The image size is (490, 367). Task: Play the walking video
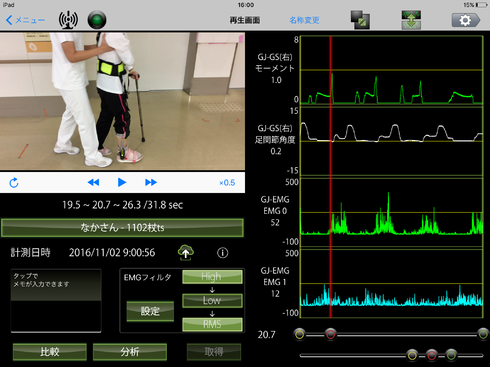coord(122,182)
